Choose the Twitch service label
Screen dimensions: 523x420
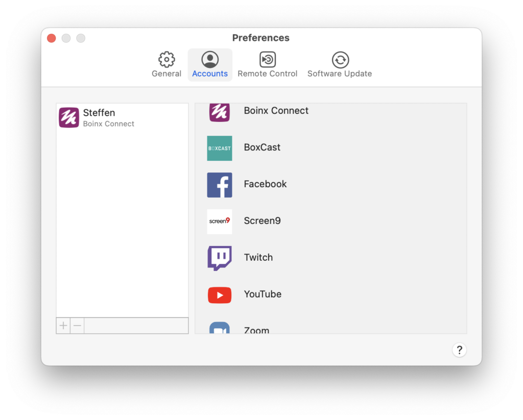258,257
